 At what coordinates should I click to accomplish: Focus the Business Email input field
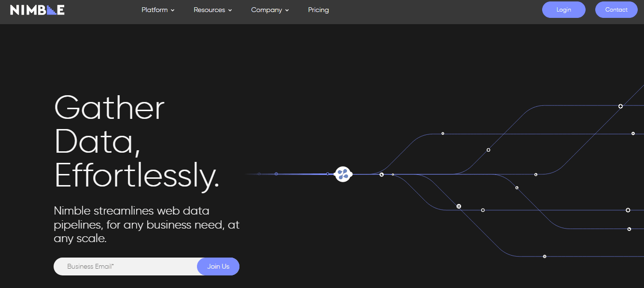coord(126,266)
